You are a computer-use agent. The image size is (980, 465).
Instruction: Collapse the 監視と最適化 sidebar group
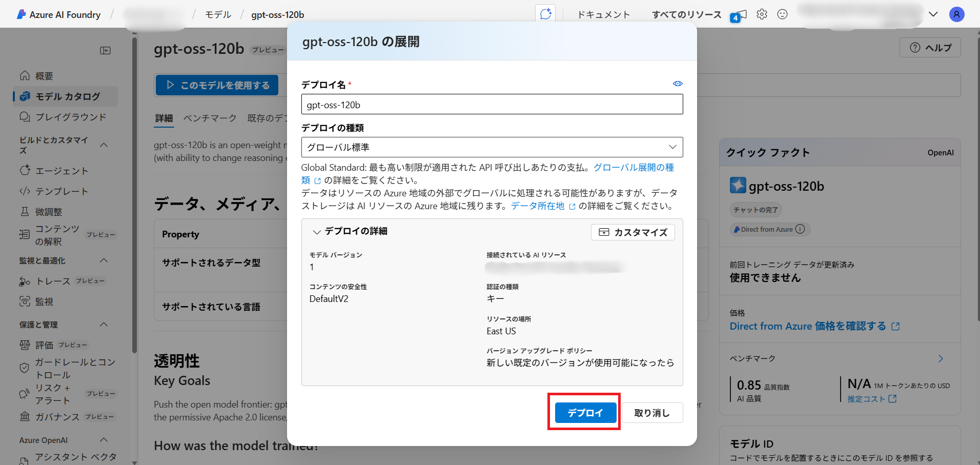(104, 260)
